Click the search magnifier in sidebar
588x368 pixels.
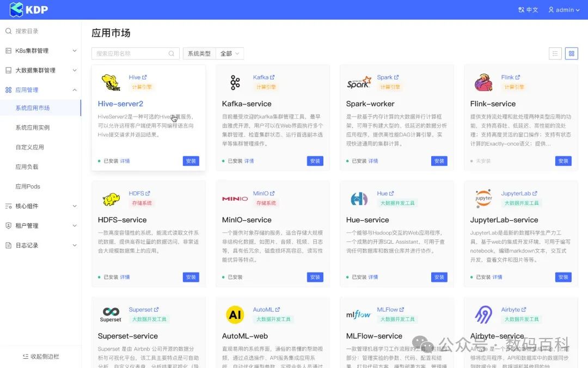point(8,31)
